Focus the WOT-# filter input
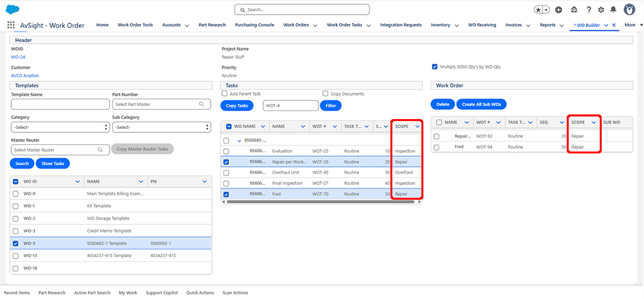Image resolution: width=644 pixels, height=299 pixels. [291, 106]
